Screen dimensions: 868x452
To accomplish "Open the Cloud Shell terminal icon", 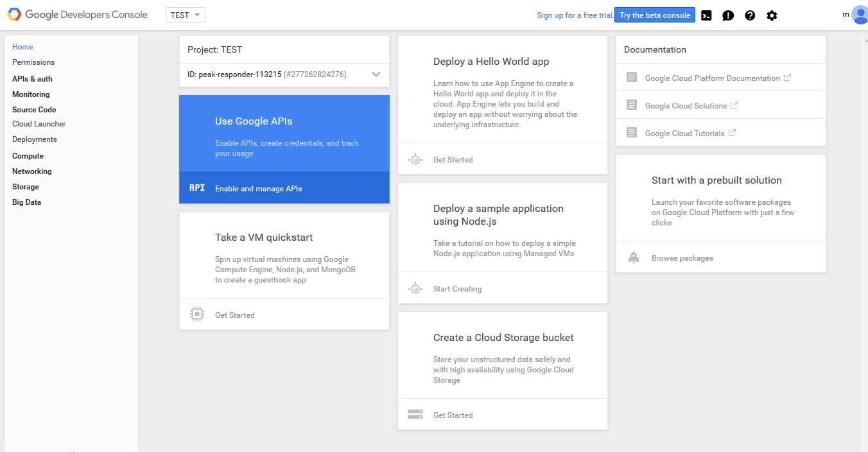I will click(x=706, y=15).
